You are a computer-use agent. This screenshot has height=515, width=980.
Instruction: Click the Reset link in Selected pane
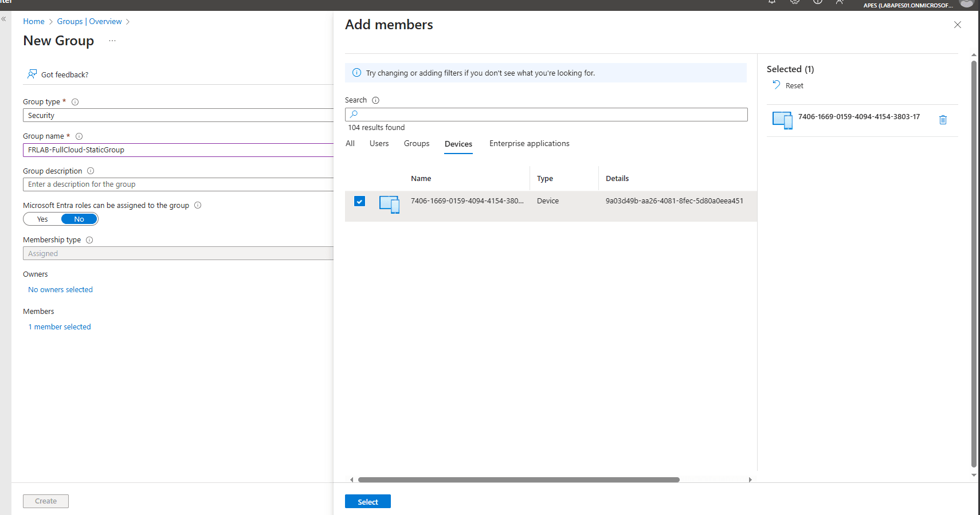(794, 86)
